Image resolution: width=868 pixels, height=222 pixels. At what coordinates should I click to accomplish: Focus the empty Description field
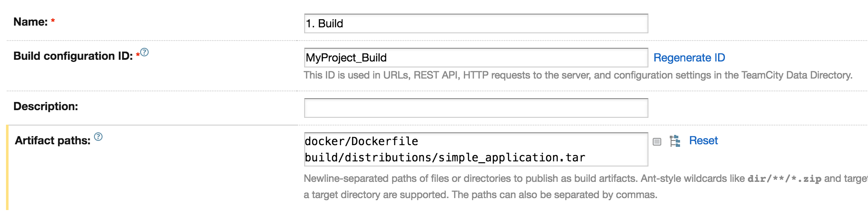(x=476, y=108)
